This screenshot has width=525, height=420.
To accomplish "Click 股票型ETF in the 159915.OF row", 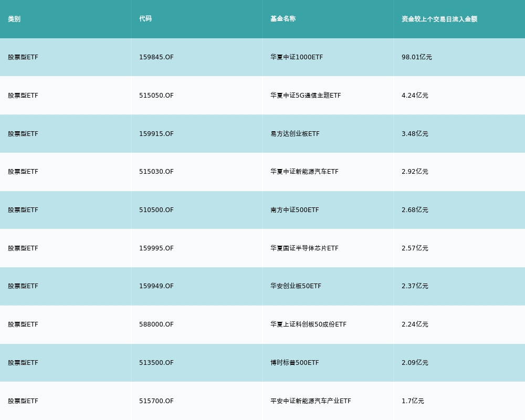I will tap(23, 134).
